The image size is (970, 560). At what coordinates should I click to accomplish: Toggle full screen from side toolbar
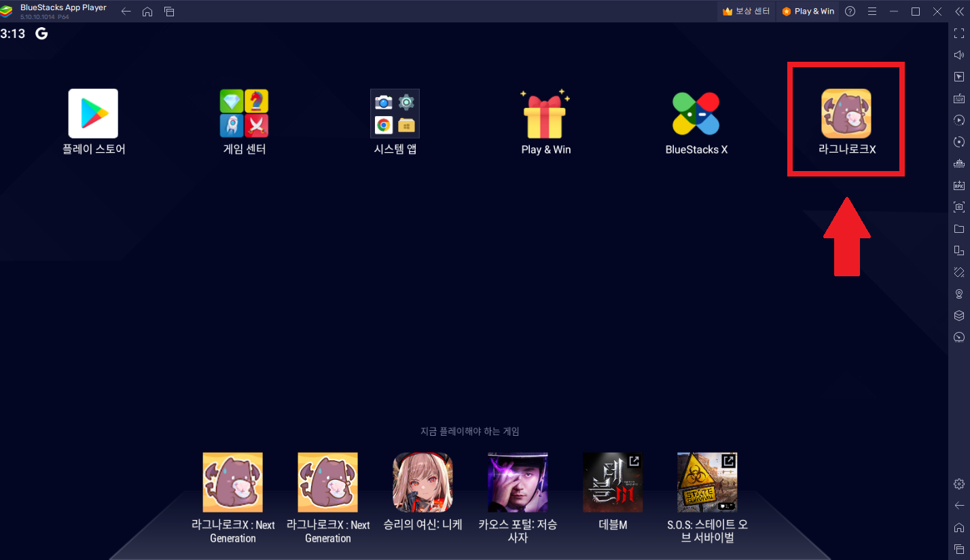click(x=959, y=33)
